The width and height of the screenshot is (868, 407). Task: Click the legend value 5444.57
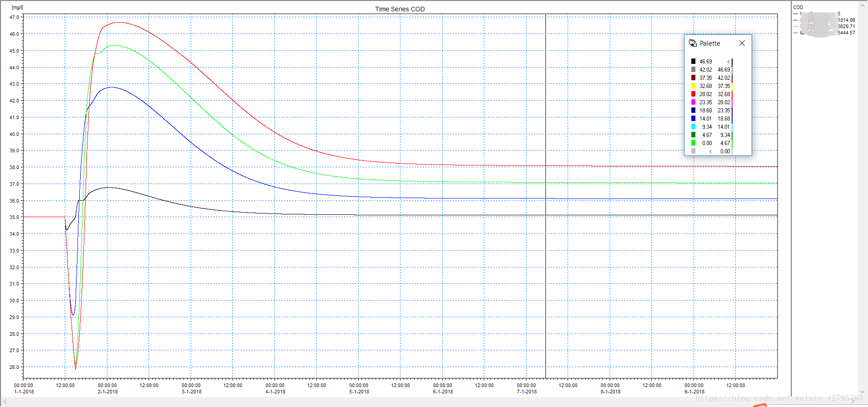point(846,33)
